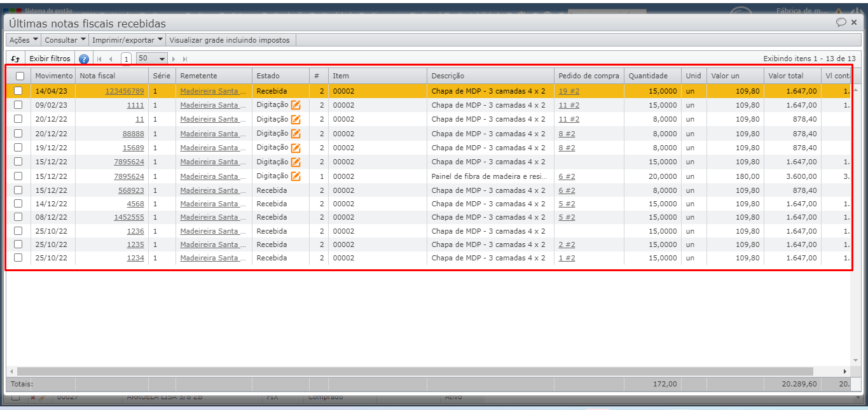868x410 pixels.
Task: Go to the last page arrow icon
Action: [x=185, y=59]
